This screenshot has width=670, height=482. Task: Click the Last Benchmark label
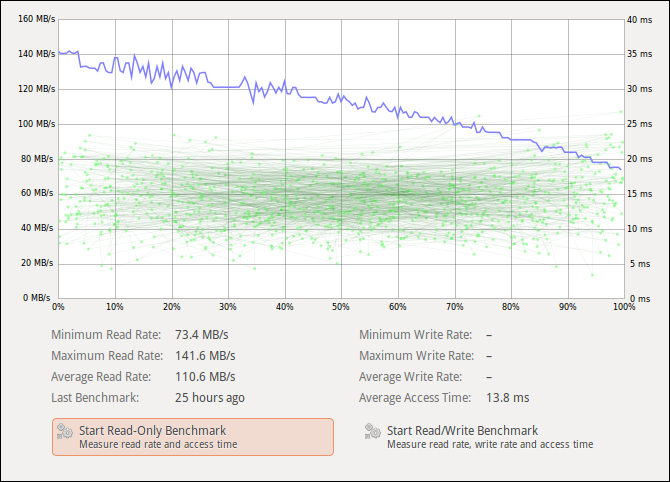(95, 398)
